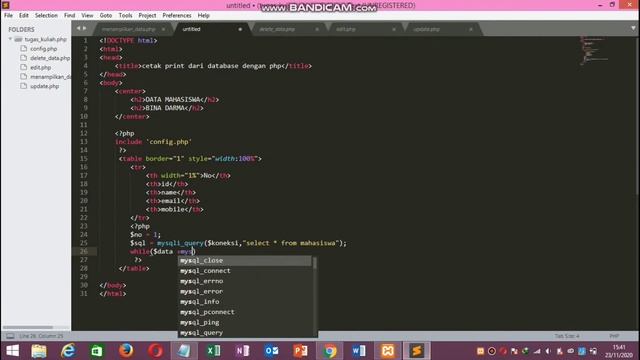
Task: Click the code minimap
Action: pyautogui.click(x=595, y=51)
